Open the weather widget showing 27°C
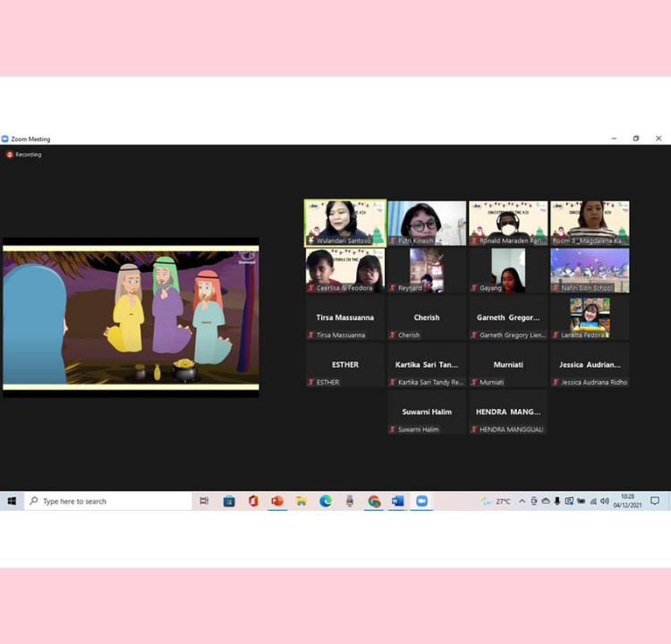The image size is (671, 644). [496, 501]
